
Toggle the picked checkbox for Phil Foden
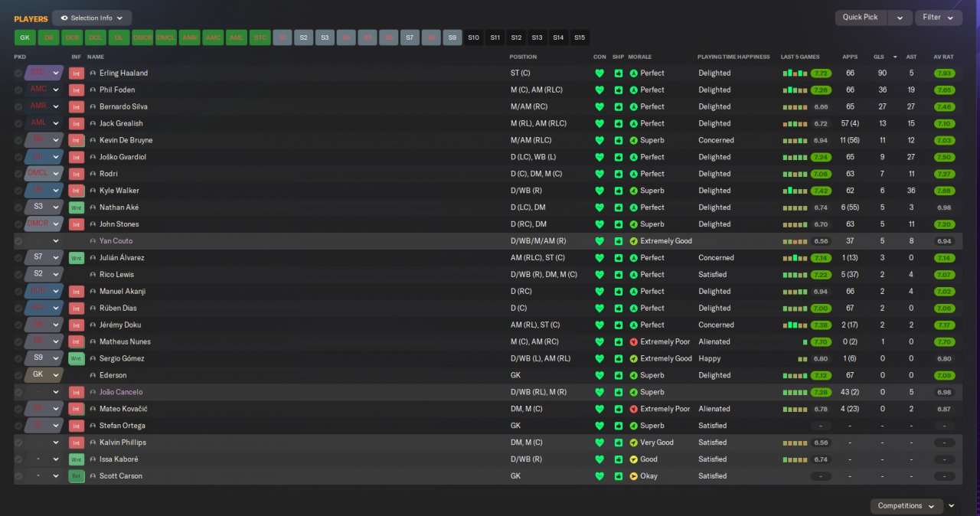[18, 90]
